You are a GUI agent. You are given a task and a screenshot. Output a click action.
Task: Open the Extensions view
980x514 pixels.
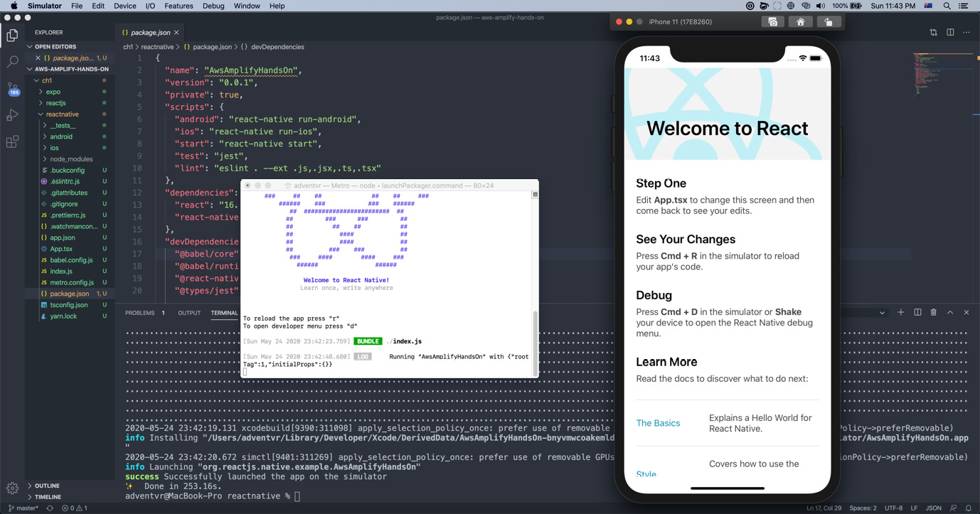tap(12, 142)
